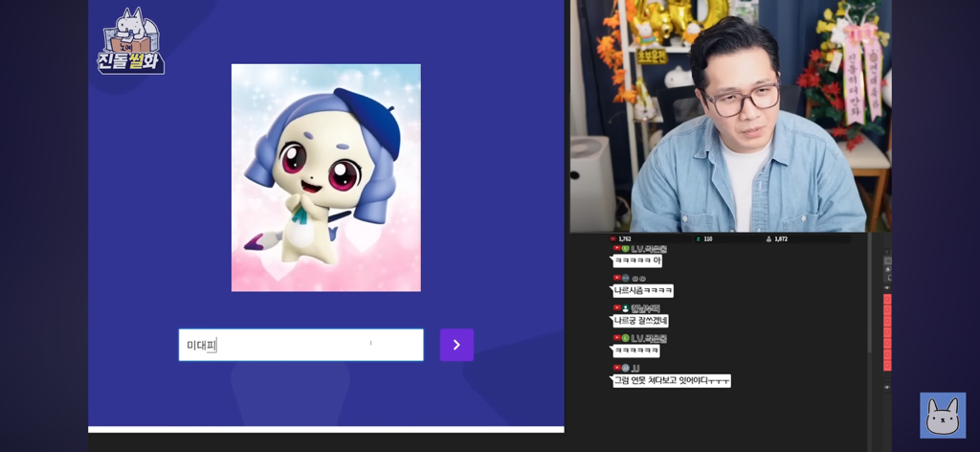Click the streamer's webcam video feed
Screen dimensions: 980x452
730,116
